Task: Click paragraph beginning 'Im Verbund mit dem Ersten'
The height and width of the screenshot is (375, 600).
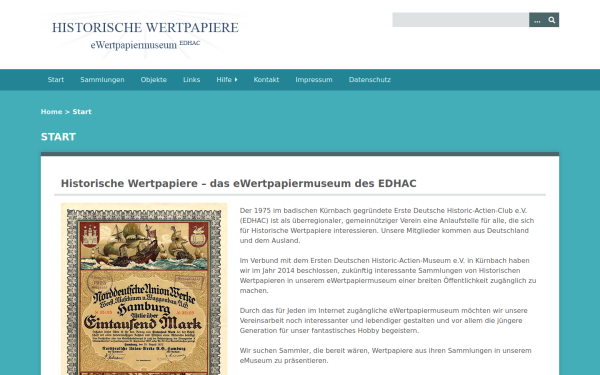Action: point(388,276)
